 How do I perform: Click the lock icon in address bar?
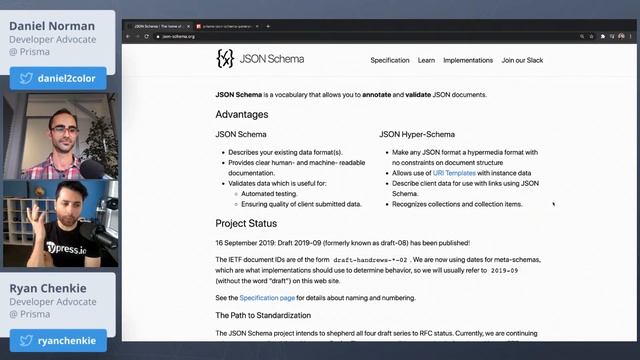click(x=158, y=37)
